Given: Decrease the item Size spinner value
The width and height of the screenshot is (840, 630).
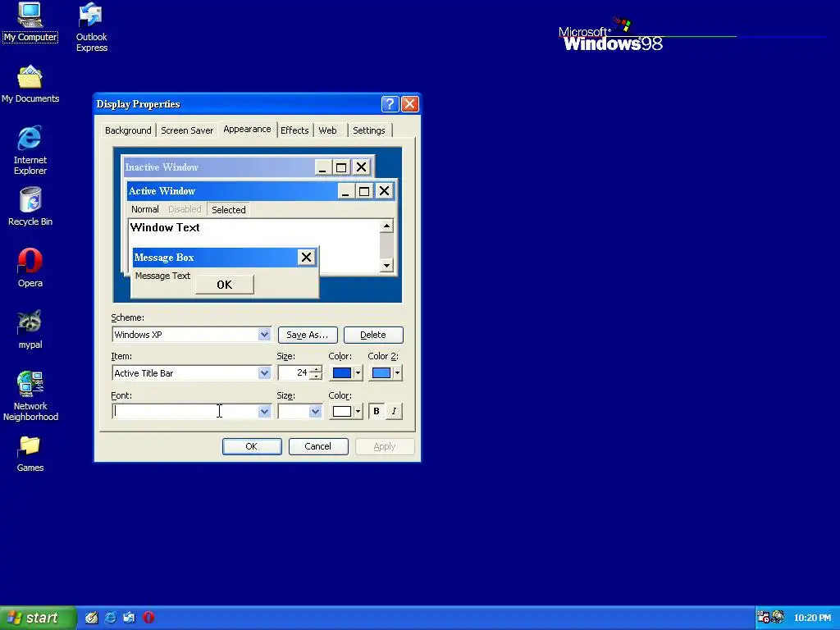Looking at the screenshot, I should click(x=316, y=377).
